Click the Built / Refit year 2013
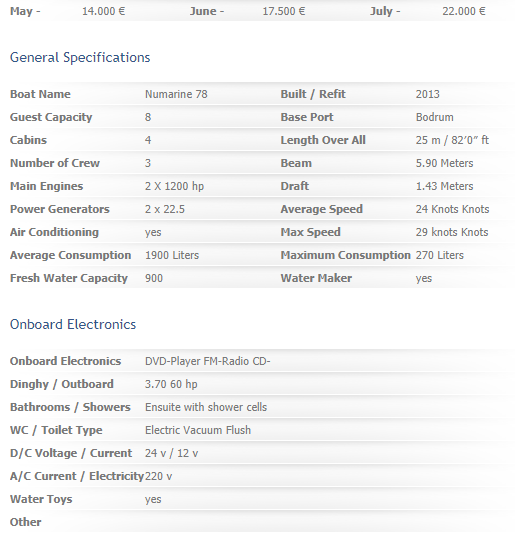 427,94
